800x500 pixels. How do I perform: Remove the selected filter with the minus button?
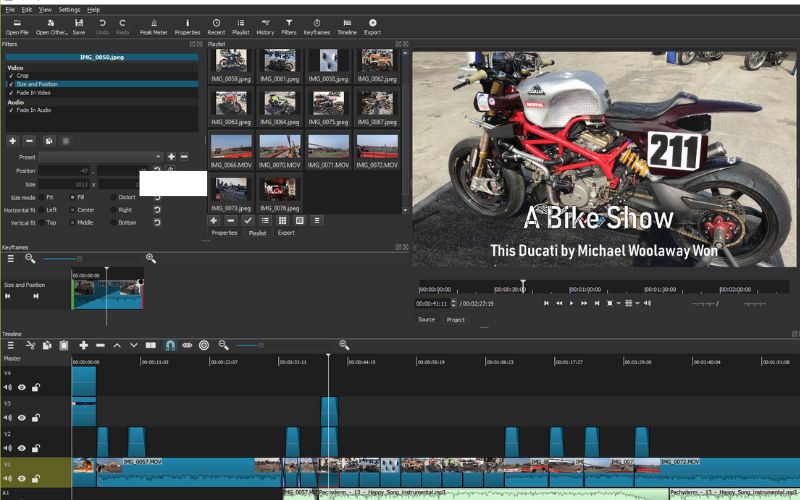[x=30, y=141]
